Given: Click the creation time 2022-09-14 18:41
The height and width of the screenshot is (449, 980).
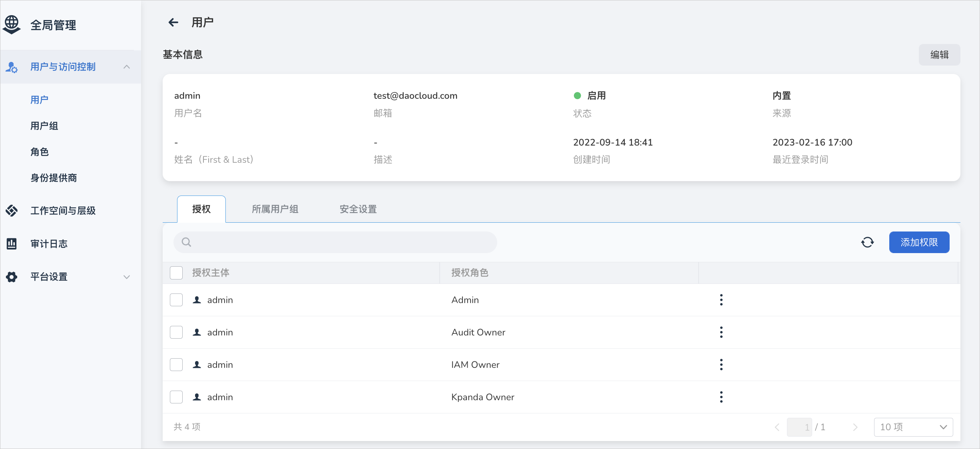Looking at the screenshot, I should click(613, 142).
